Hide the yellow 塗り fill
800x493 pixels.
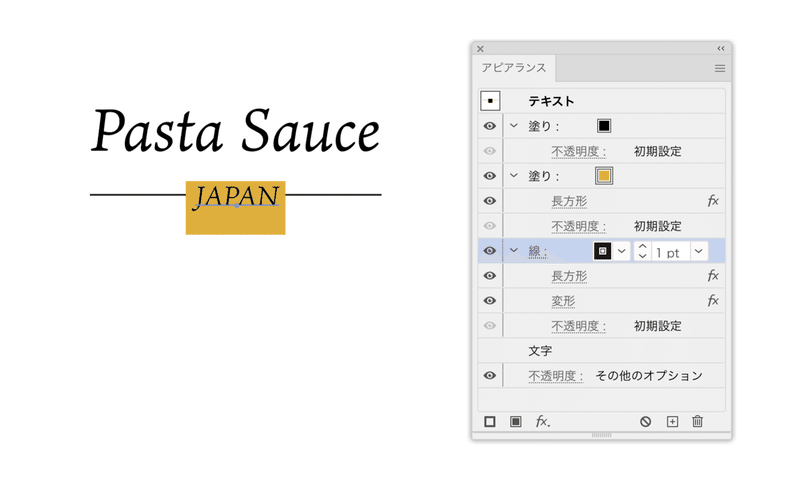point(490,176)
